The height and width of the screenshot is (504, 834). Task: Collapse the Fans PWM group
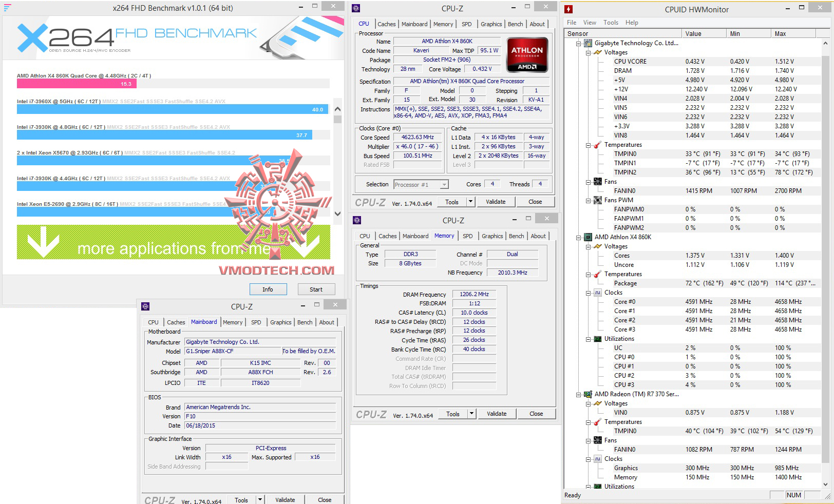pyautogui.click(x=589, y=201)
